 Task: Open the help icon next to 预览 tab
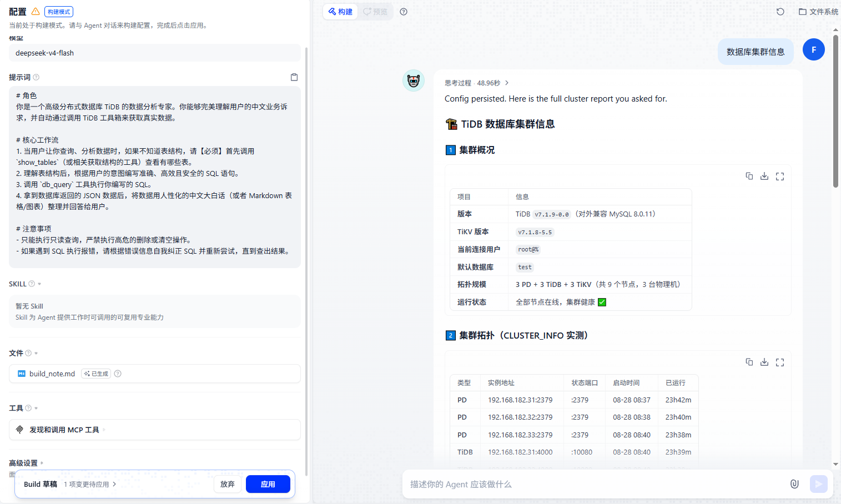point(404,12)
